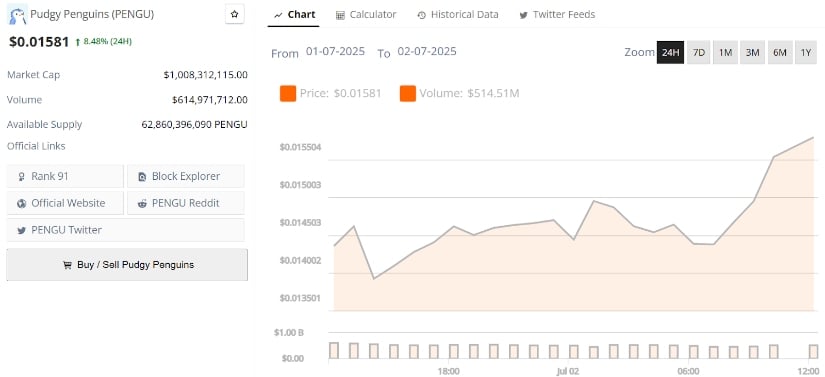Switch to the Calculator tab
The image size is (825, 377).
click(366, 15)
